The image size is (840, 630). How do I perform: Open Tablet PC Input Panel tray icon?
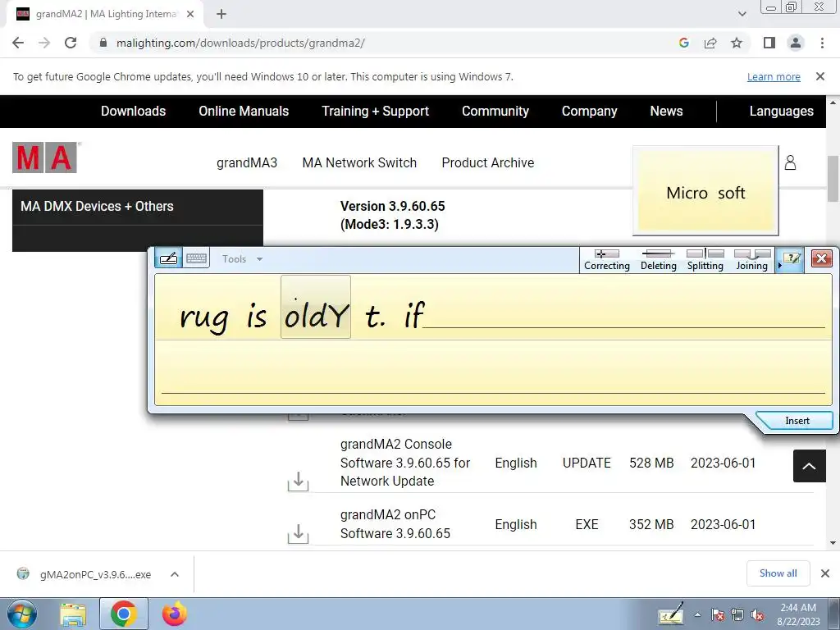[x=671, y=614]
